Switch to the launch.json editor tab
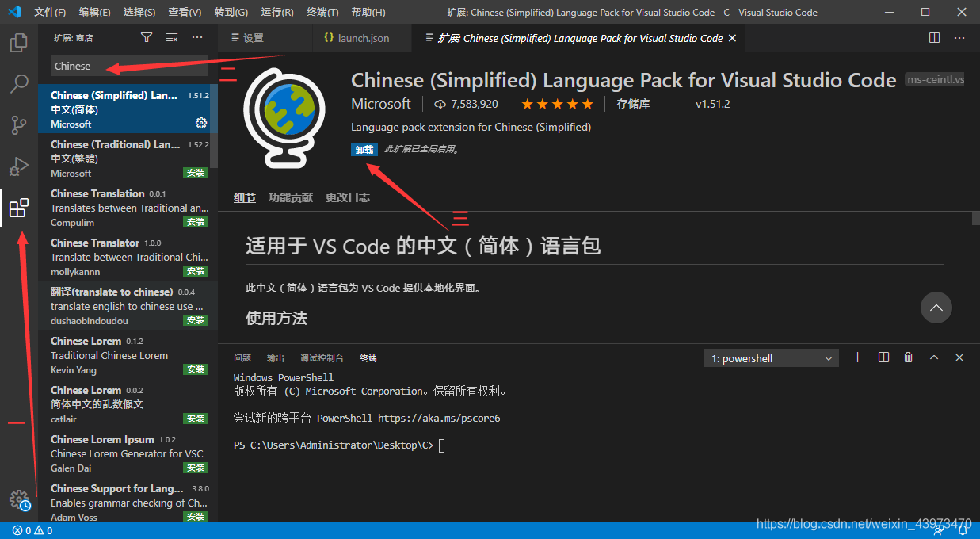980x539 pixels. pyautogui.click(x=363, y=38)
